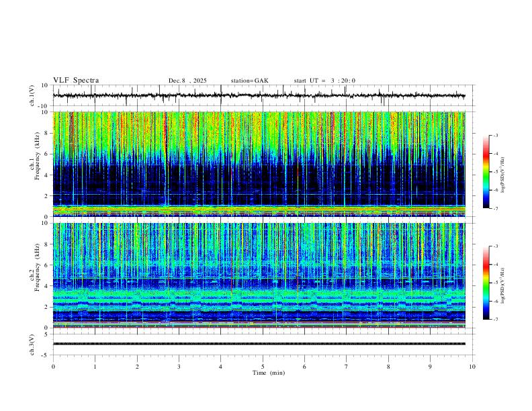The height and width of the screenshot is (411, 532).
Task: Click time axis tick label '2'
Action: tap(137, 367)
